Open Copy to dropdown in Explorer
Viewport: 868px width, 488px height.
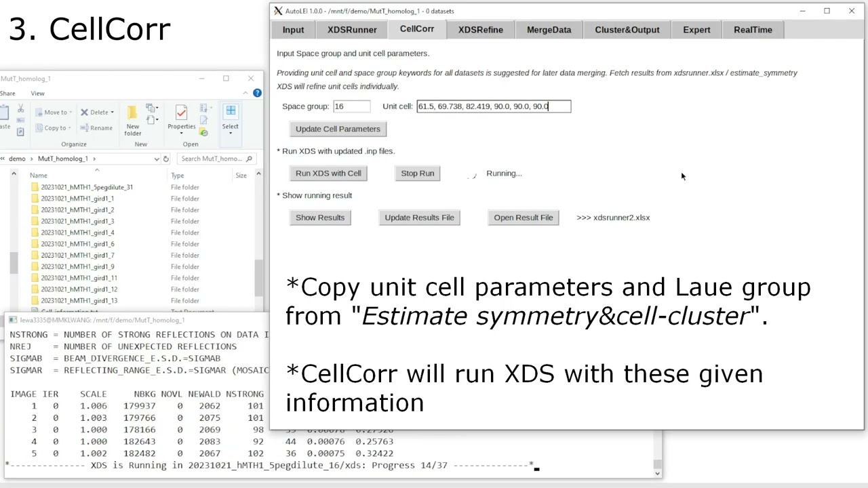(x=53, y=128)
